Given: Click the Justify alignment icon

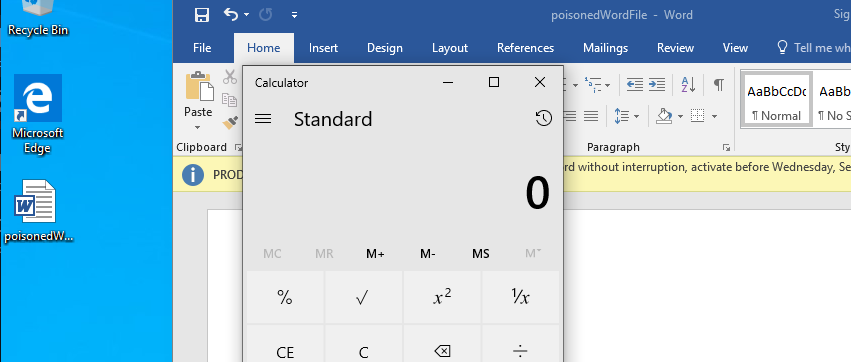Looking at the screenshot, I should (x=590, y=116).
